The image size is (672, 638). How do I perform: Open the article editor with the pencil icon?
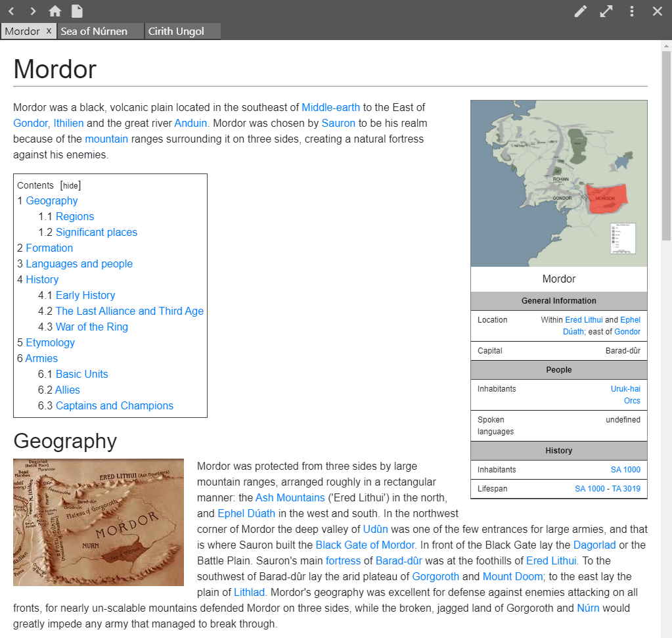tap(581, 11)
